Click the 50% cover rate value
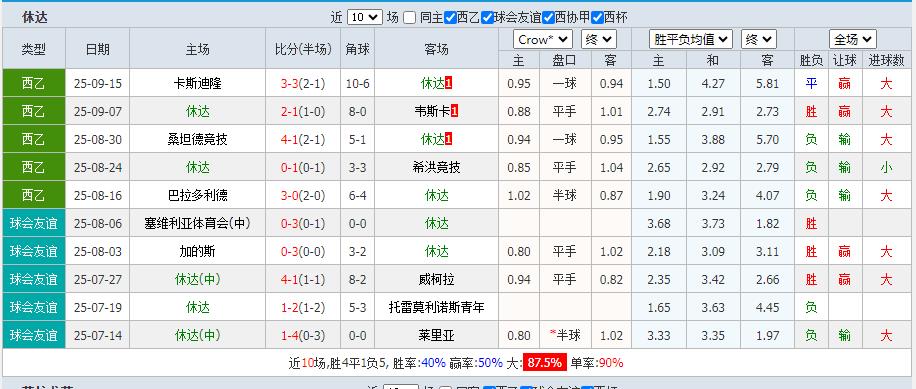Image resolution: width=916 pixels, height=389 pixels. [x=490, y=363]
